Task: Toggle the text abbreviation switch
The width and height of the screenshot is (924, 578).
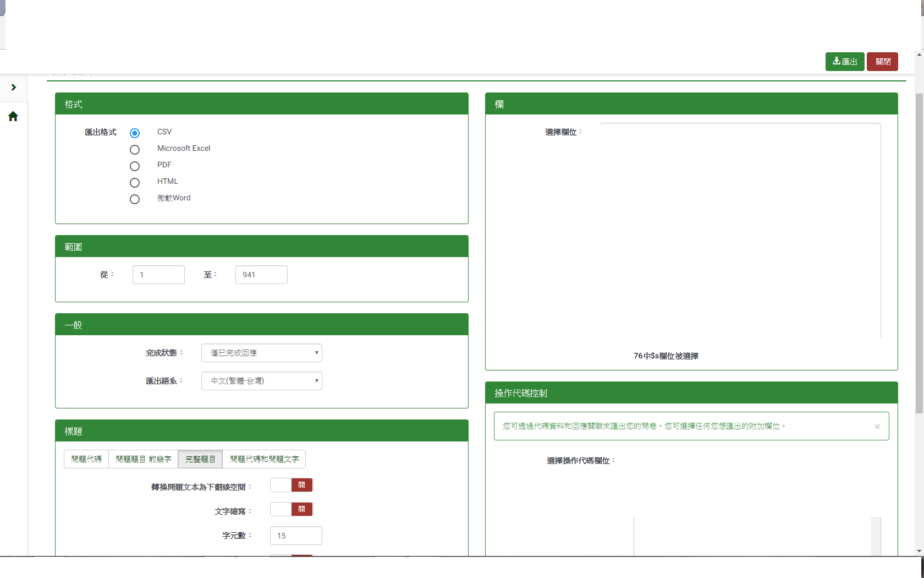Action: (x=291, y=509)
